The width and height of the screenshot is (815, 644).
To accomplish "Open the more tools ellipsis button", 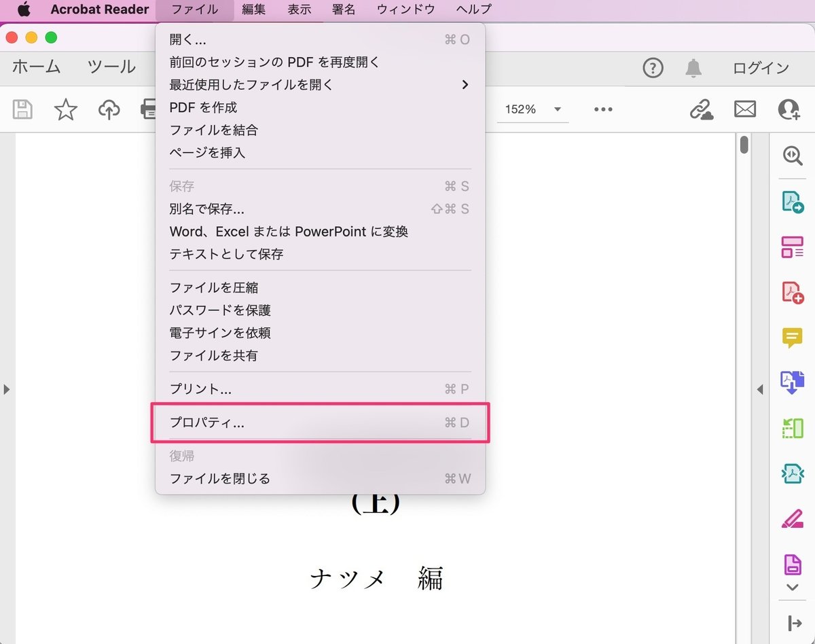I will 603,109.
